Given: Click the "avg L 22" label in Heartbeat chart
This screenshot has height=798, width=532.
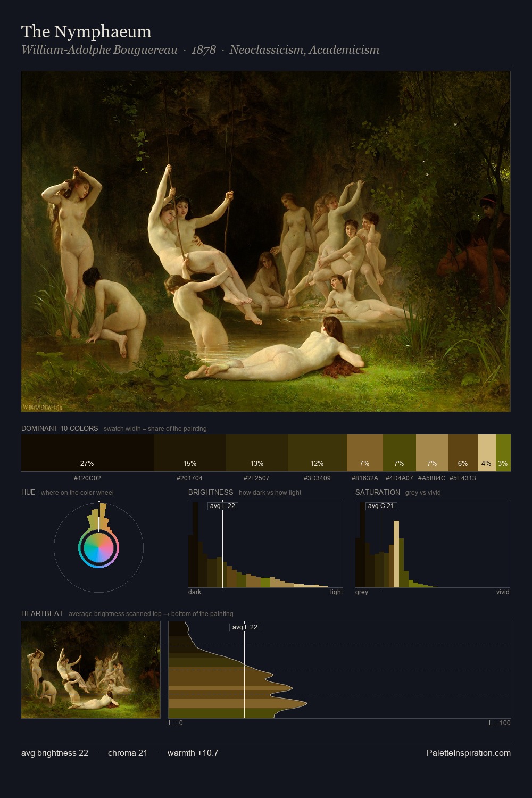Looking at the screenshot, I should [x=245, y=627].
